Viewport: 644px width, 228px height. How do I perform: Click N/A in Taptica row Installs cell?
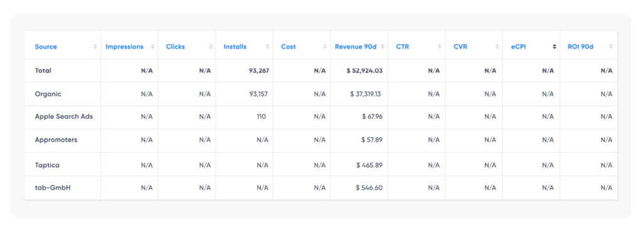point(262,165)
